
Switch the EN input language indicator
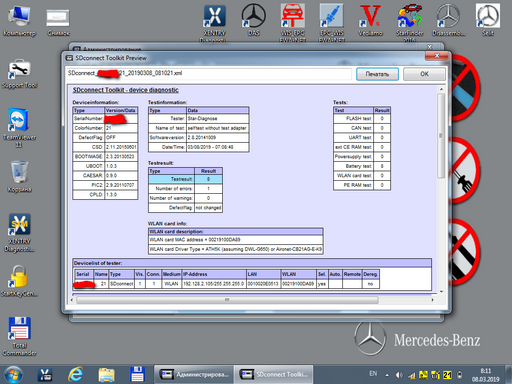pos(373,374)
